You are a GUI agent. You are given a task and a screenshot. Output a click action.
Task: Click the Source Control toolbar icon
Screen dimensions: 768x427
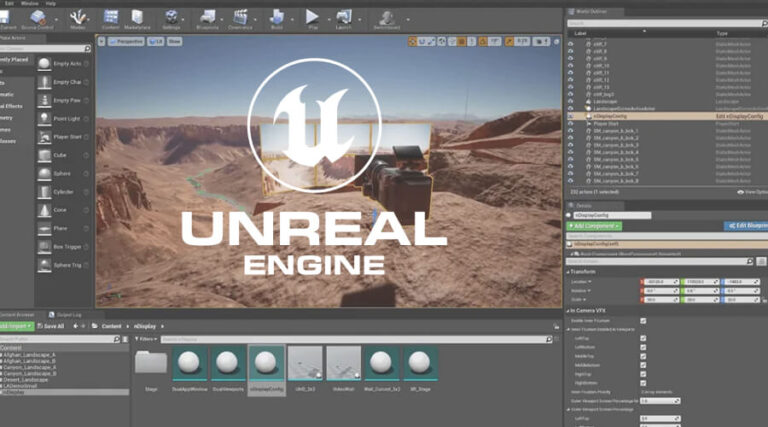click(38, 20)
